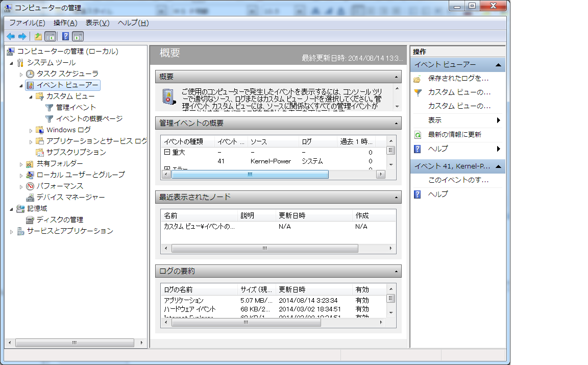Open the 操作(A) menu
The image size is (588, 365).
click(65, 23)
